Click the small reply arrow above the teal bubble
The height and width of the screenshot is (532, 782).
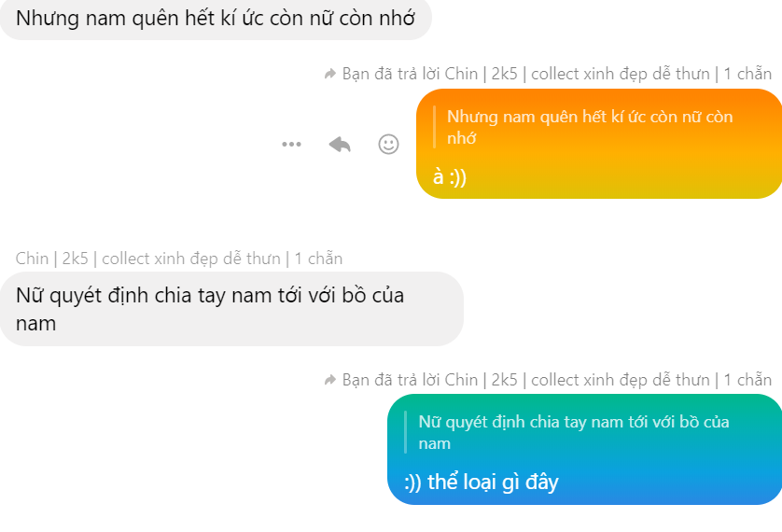[x=329, y=381]
